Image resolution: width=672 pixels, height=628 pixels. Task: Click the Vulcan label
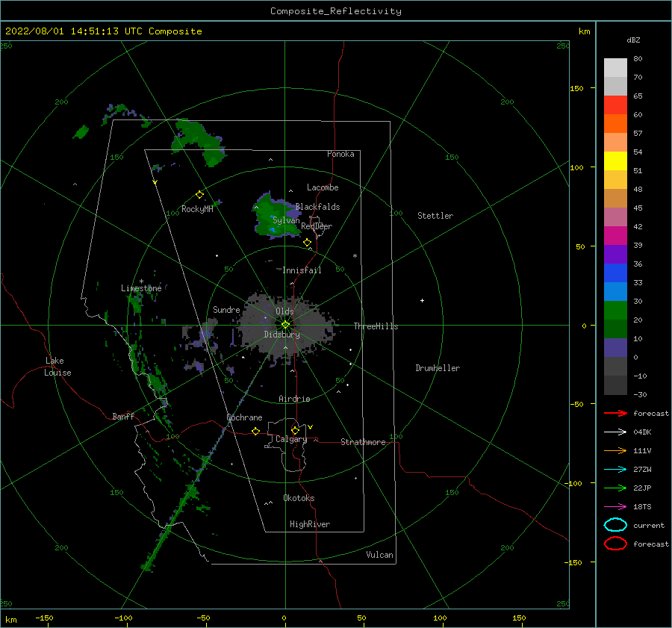(x=379, y=555)
